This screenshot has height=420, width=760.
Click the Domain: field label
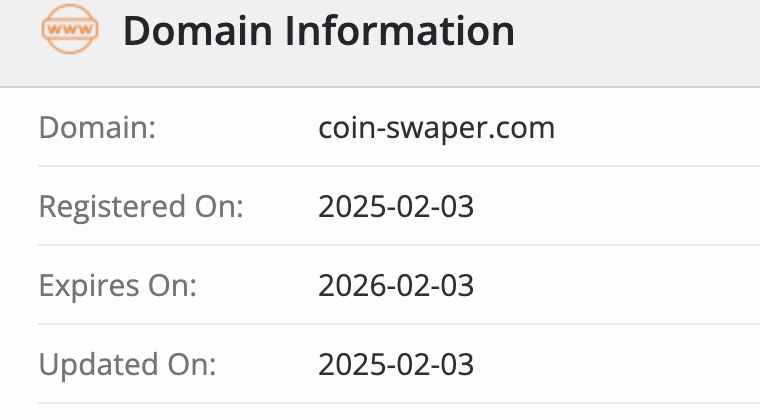(97, 127)
